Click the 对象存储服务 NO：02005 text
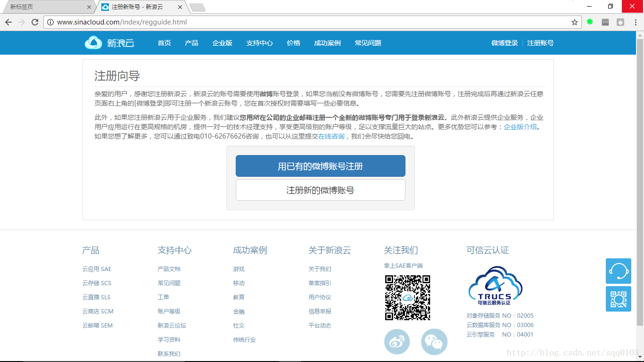This screenshot has width=644, height=362. coord(500,316)
